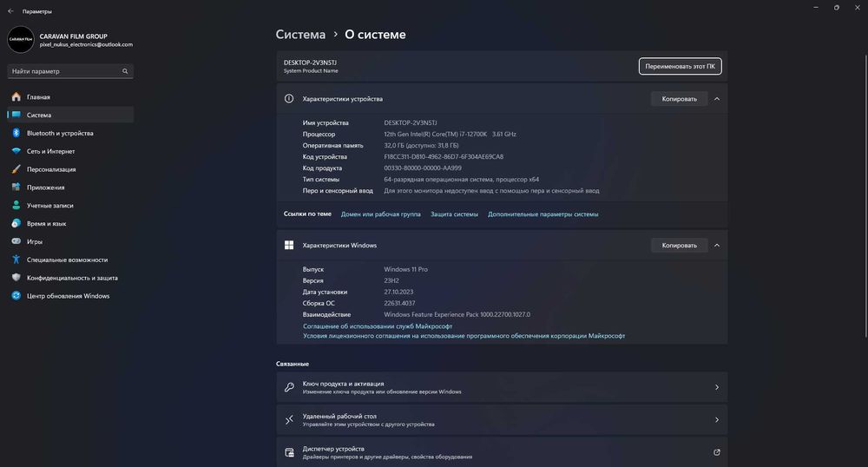Open Дополнительные параметры системы link
The height and width of the screenshot is (467, 868).
click(x=543, y=214)
